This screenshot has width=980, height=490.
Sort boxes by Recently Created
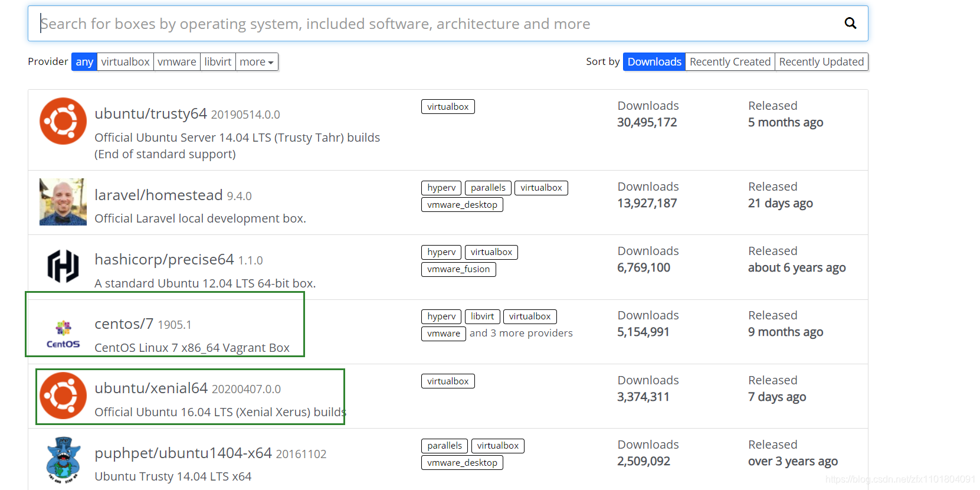730,62
